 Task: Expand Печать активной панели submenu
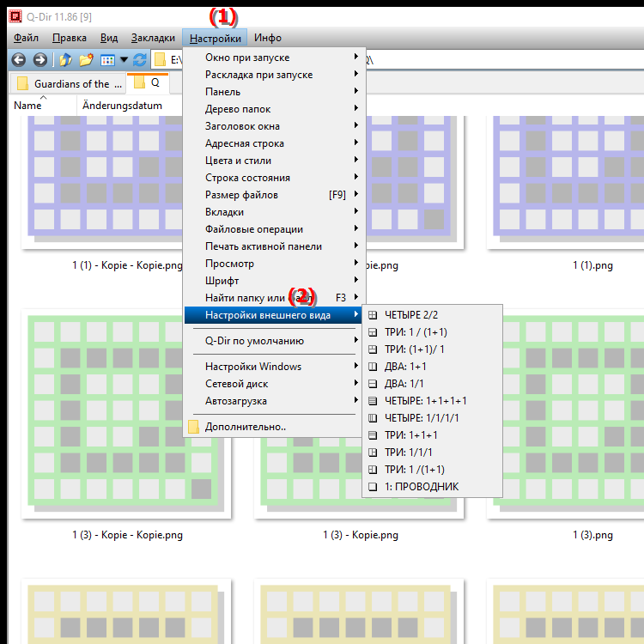[x=273, y=246]
